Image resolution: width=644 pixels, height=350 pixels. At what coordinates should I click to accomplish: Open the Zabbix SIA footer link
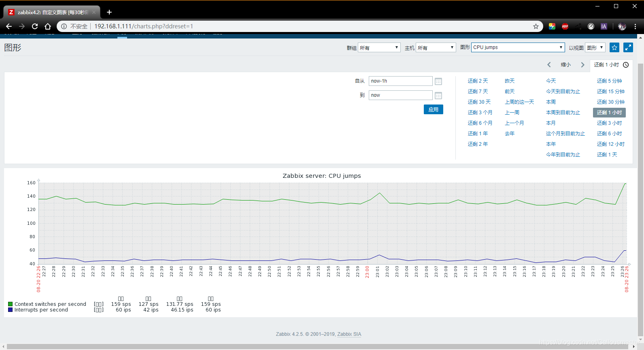coord(349,334)
